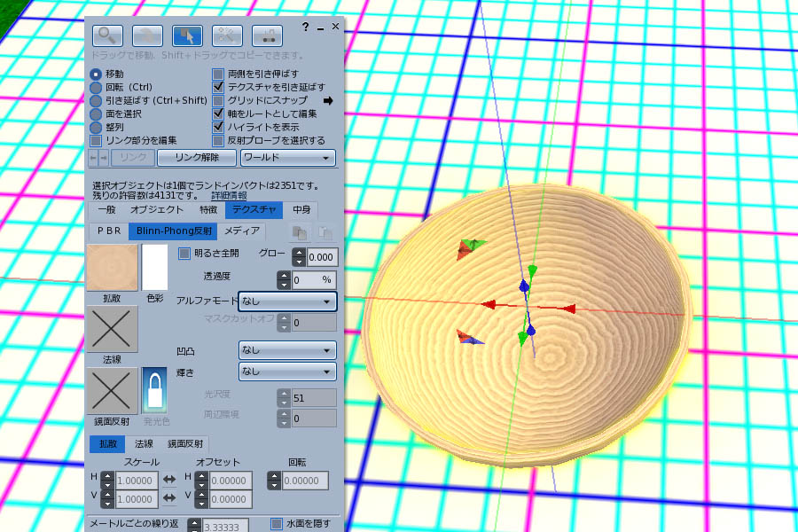Select the Create magic wand tool
This screenshot has width=798, height=532.
[227, 35]
